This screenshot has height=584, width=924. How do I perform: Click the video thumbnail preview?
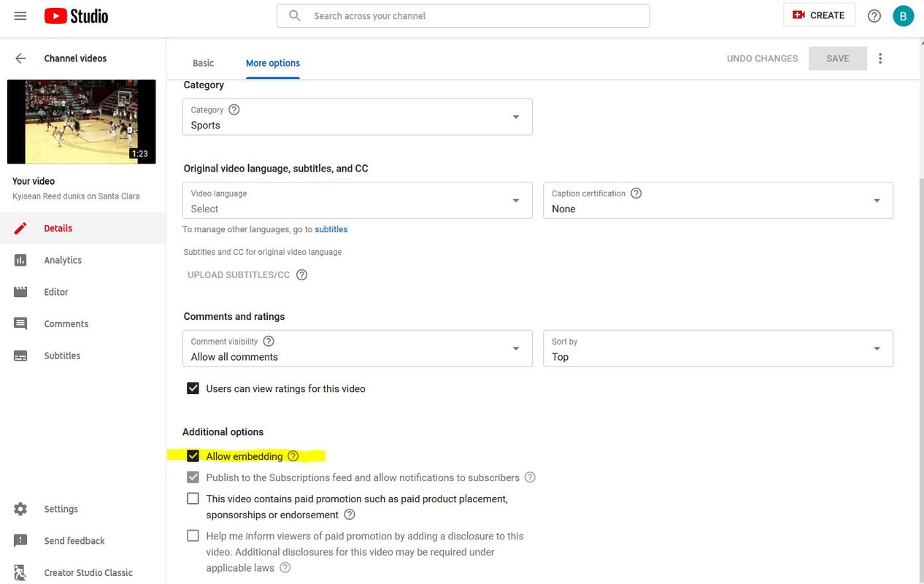[82, 122]
